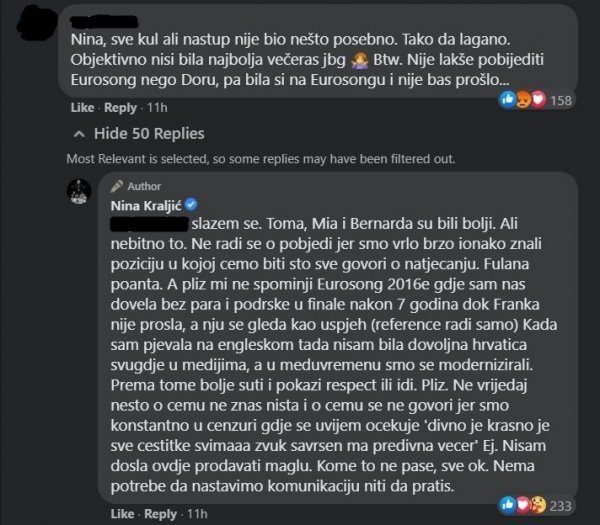The height and width of the screenshot is (525, 600).
Task: Reply to Nina Kraljić's comment
Action: [160, 514]
